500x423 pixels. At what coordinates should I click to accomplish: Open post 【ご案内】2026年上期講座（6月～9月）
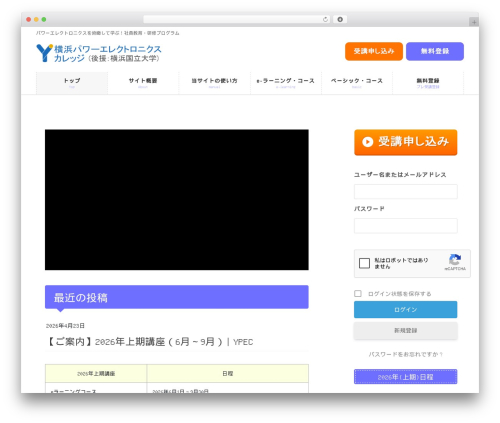[150, 342]
